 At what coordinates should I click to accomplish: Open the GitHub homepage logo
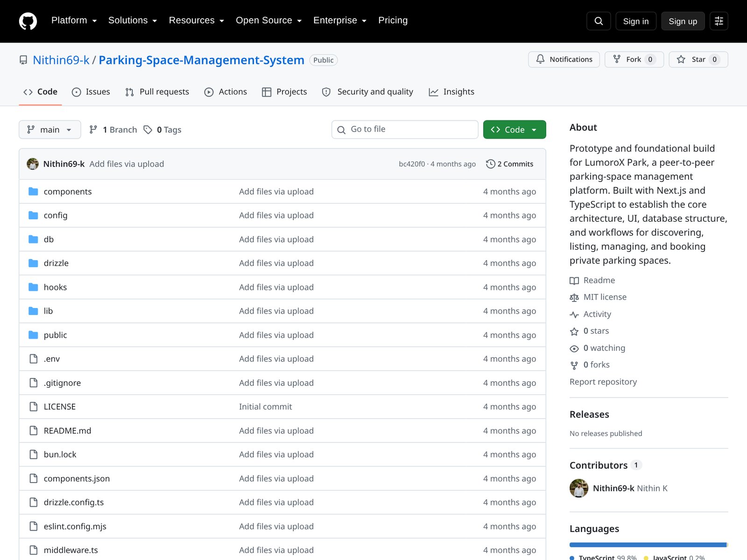(x=28, y=21)
